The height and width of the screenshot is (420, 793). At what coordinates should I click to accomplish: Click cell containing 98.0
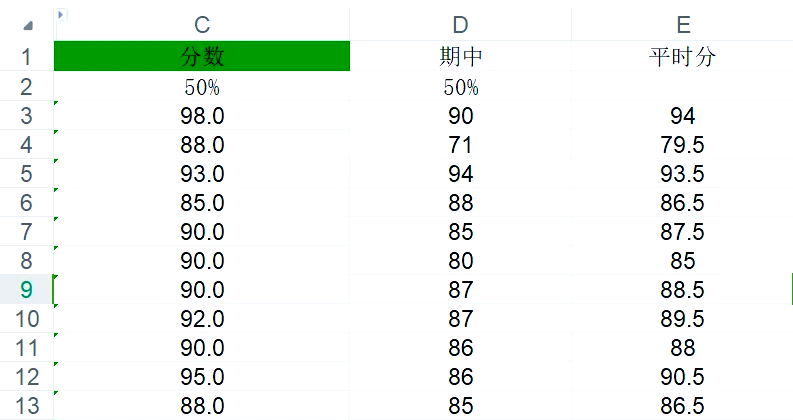click(x=202, y=116)
